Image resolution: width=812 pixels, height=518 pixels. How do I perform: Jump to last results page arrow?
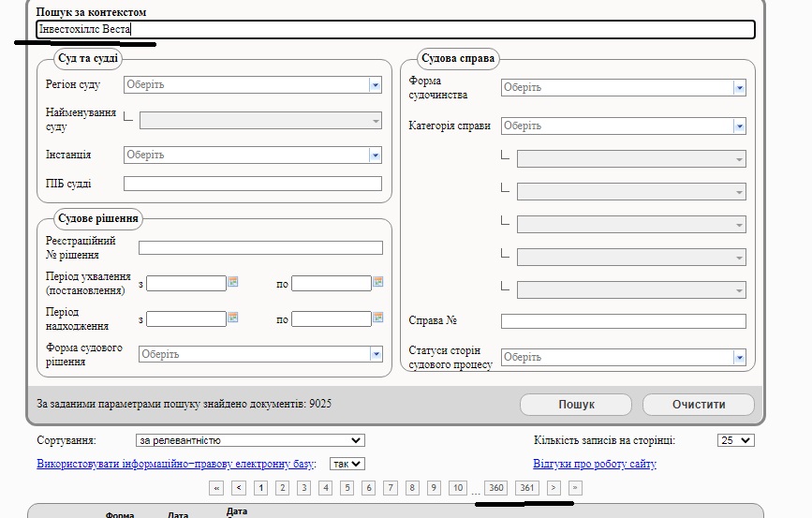(575, 488)
